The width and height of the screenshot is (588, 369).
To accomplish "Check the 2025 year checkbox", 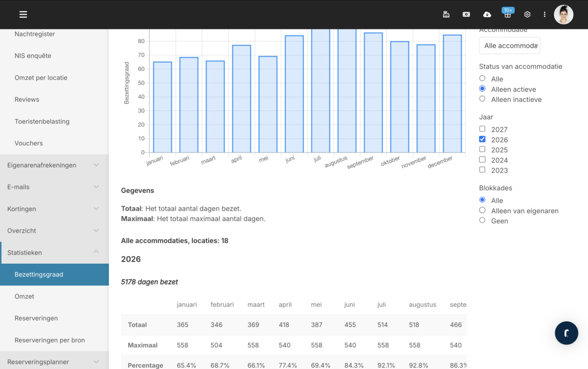I will click(482, 149).
